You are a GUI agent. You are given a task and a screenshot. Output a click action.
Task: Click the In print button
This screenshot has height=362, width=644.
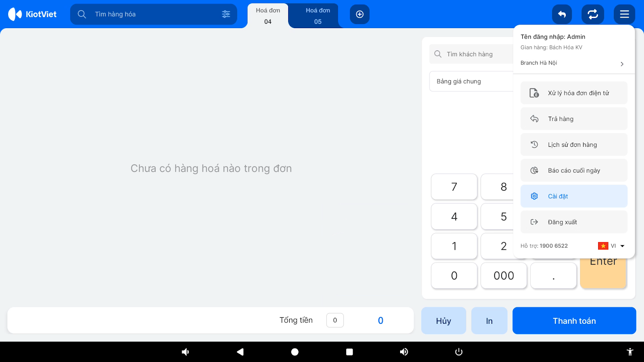point(489,321)
